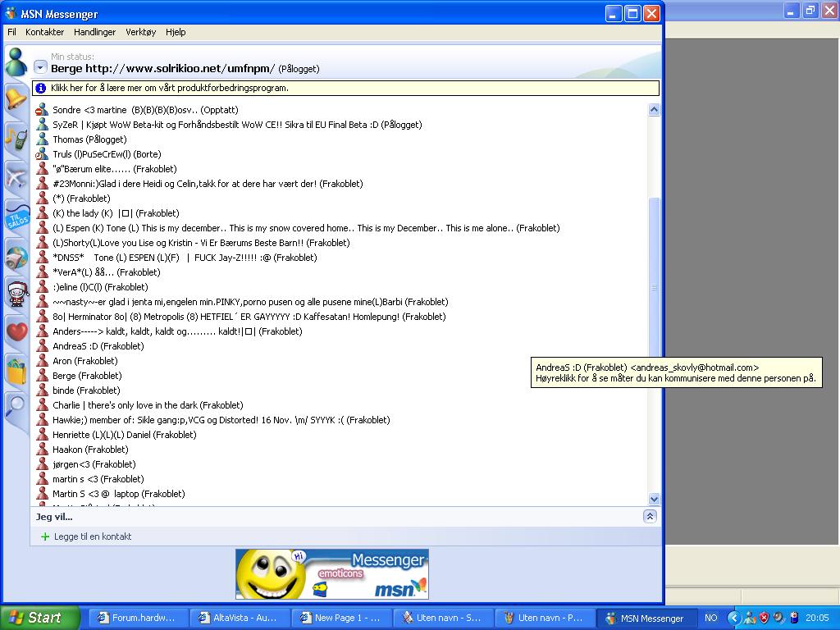Select contact 'Martin S <3 @ laptop'
The width and height of the screenshot is (840, 630).
118,494
